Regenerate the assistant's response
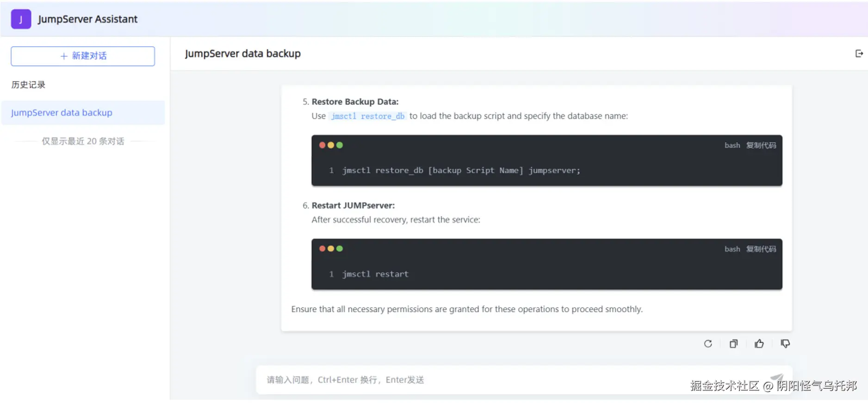Viewport: 868px width, 403px height. [x=708, y=343]
